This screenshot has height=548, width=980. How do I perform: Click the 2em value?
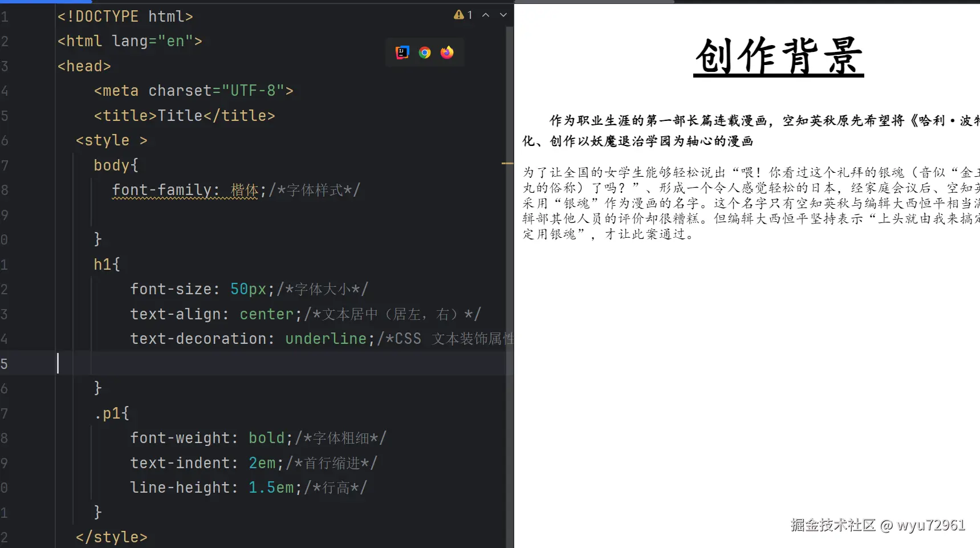pos(262,463)
